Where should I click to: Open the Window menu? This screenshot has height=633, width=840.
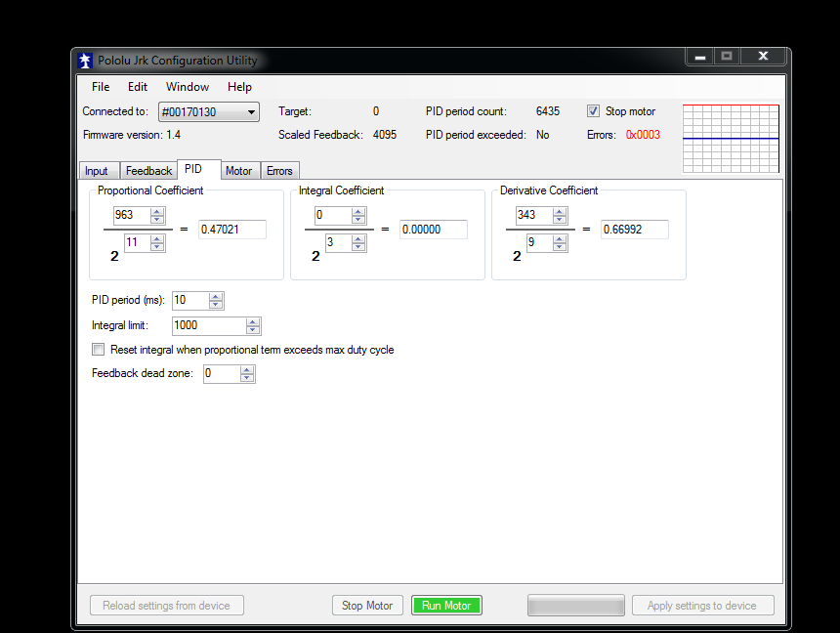coord(188,87)
